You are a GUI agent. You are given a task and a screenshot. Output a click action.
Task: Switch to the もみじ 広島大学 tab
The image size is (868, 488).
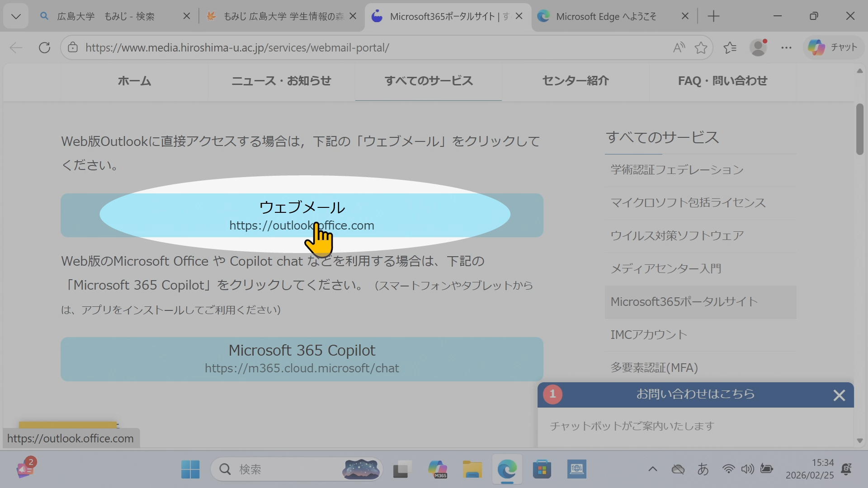[280, 16]
